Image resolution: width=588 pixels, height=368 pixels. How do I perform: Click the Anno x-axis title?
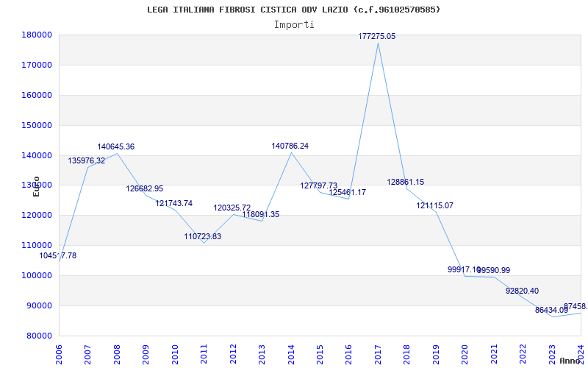[x=570, y=361]
